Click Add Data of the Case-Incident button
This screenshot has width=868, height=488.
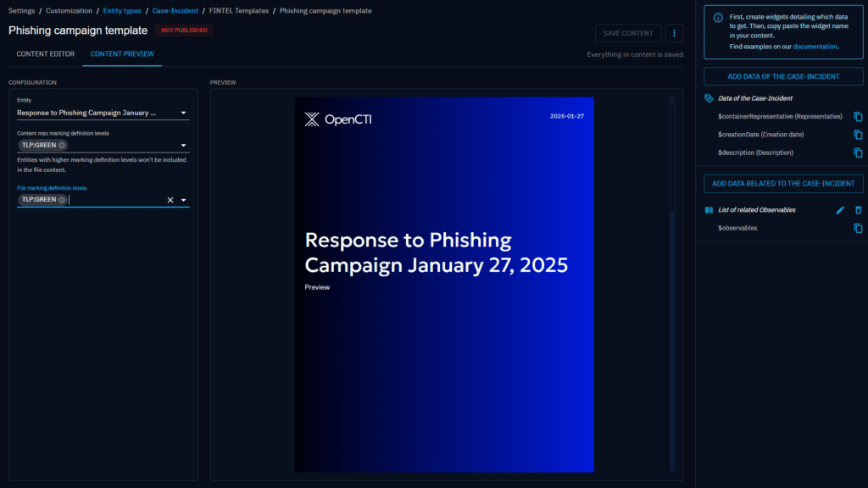point(783,76)
